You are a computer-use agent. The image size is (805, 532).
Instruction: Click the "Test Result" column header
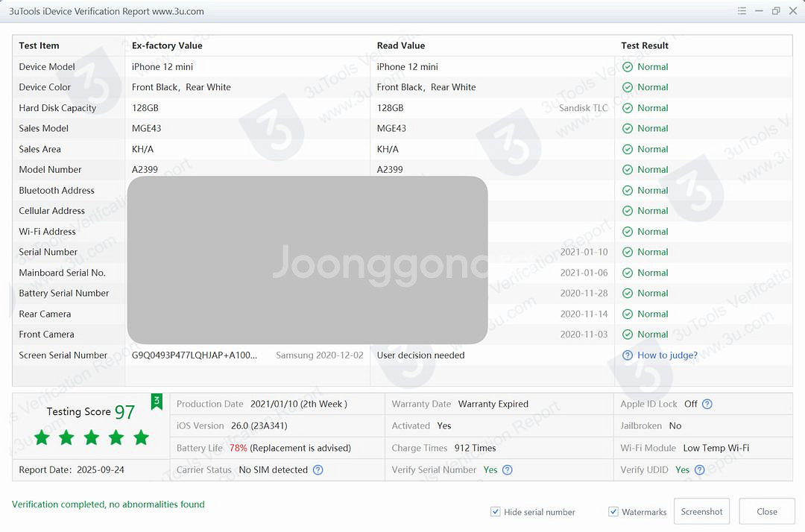tap(645, 45)
